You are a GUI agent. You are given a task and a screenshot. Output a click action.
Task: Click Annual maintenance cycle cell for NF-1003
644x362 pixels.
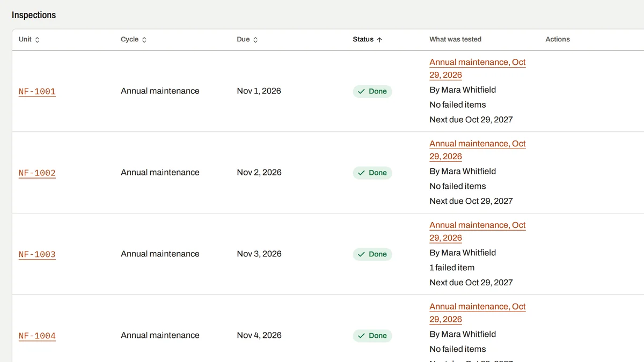[x=160, y=254]
